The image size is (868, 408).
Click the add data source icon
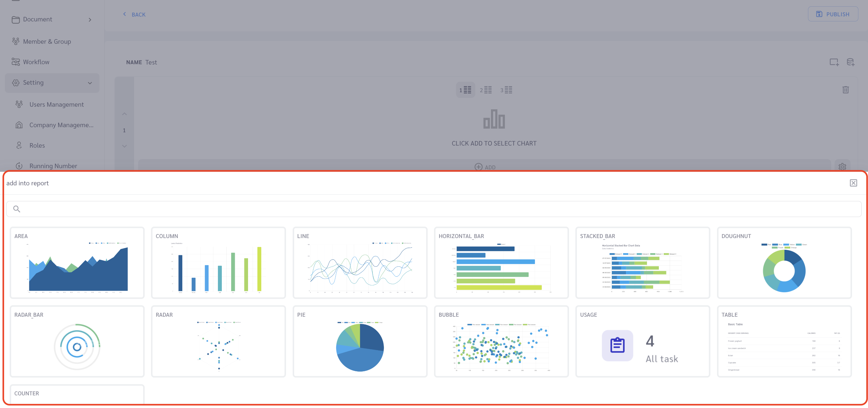[850, 62]
